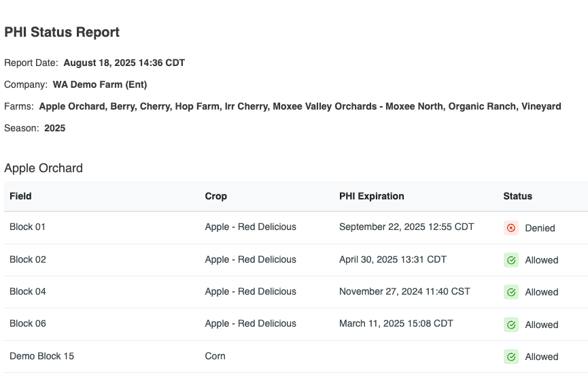Screen dimensions: 588x392
Task: Click the Allowed check icon for Demo Block 15
Action: (x=511, y=357)
